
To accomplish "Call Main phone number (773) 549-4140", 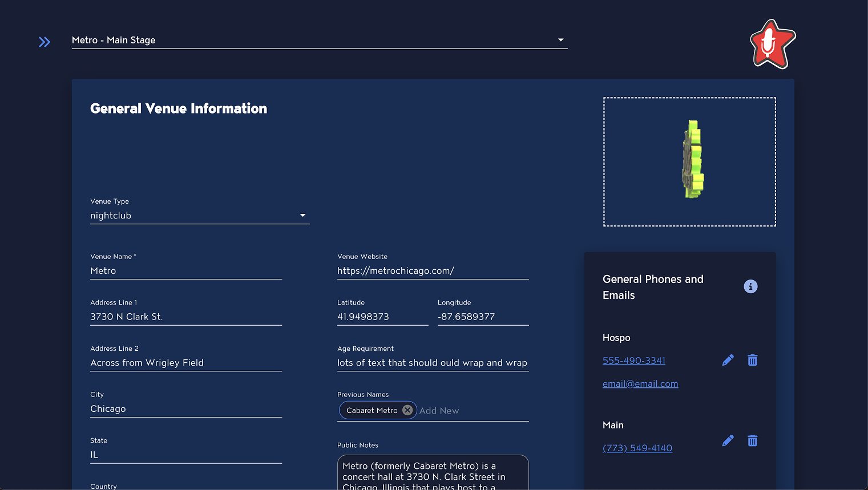I will pyautogui.click(x=637, y=448).
